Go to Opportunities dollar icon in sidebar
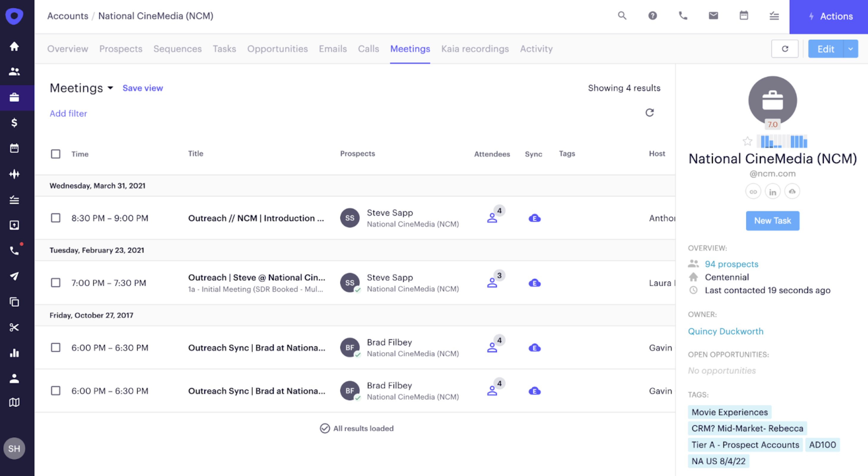 point(14,123)
